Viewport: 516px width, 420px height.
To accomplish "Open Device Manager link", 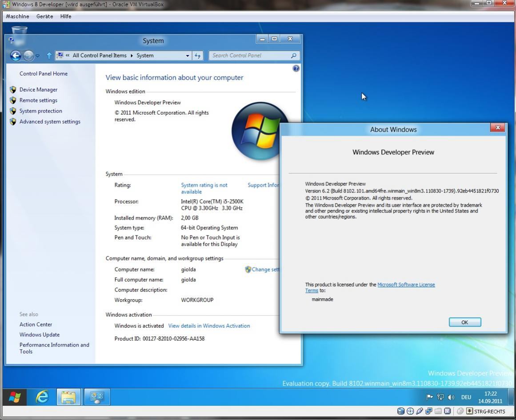I will (38, 89).
